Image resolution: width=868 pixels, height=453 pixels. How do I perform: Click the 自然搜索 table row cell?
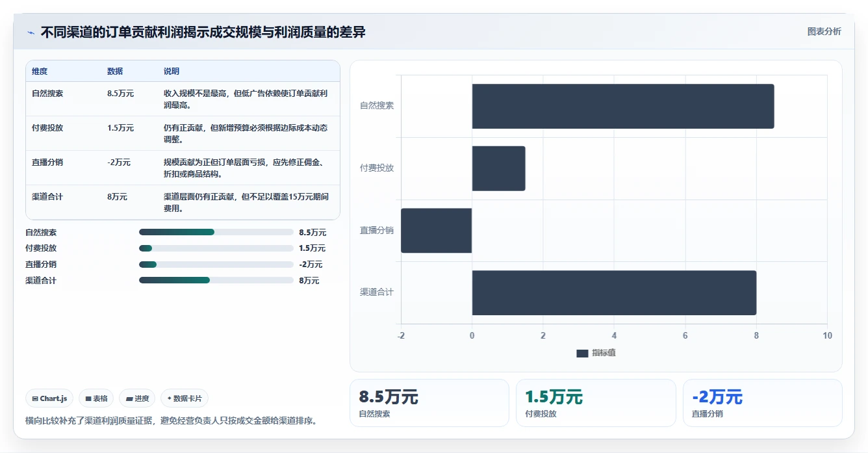tap(47, 94)
